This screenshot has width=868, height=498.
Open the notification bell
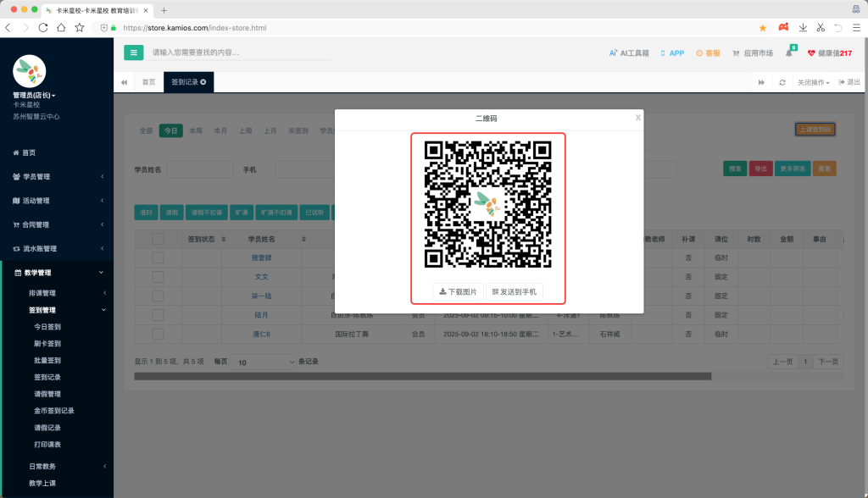(789, 53)
